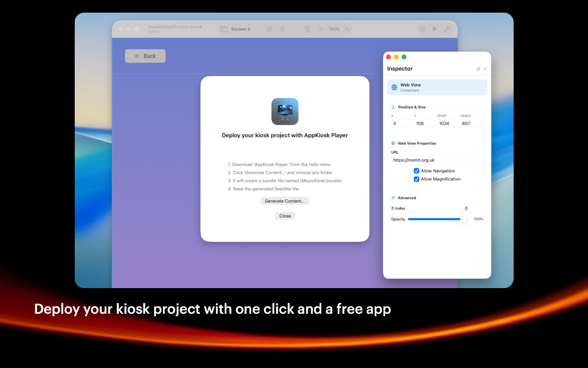Click the Back button
The width and height of the screenshot is (588, 368).
145,56
